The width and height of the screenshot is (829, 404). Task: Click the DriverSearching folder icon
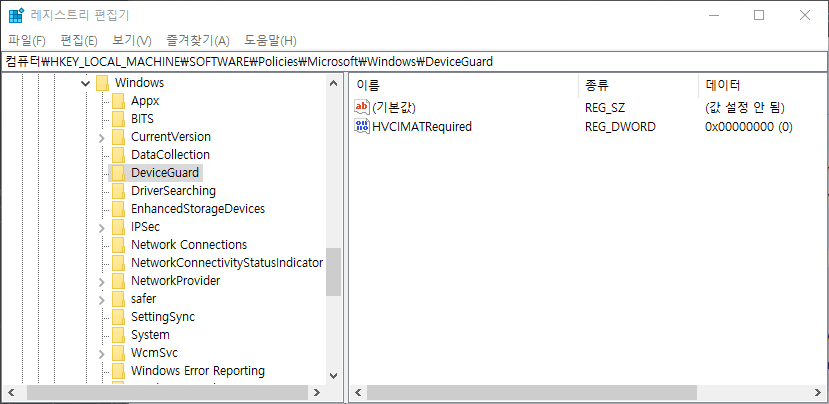point(118,190)
